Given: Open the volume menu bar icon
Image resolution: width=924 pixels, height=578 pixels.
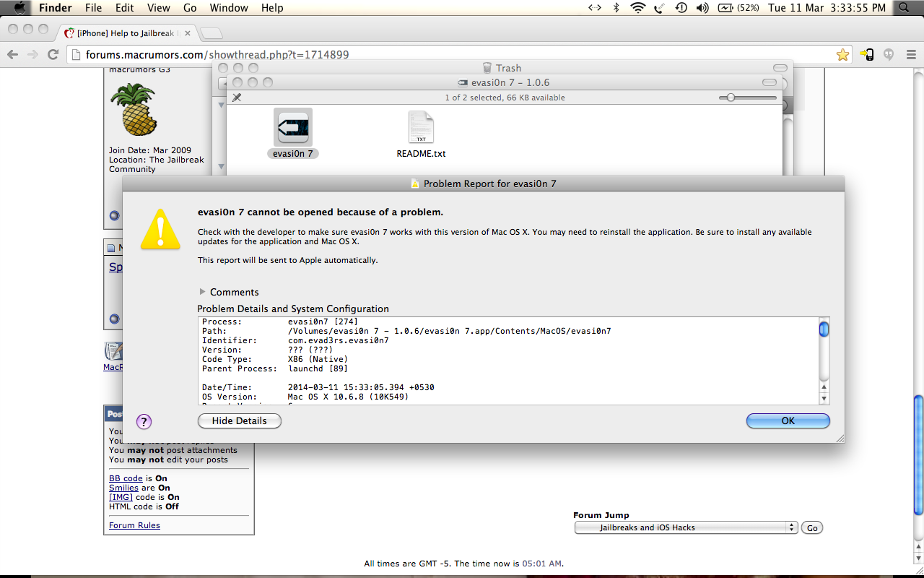Looking at the screenshot, I should pos(702,8).
